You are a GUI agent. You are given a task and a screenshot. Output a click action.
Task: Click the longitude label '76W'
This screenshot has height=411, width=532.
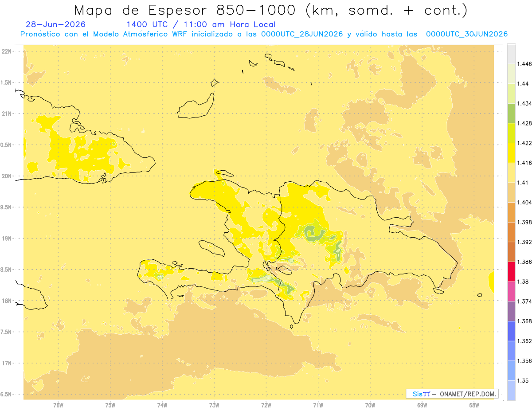pos(58,405)
